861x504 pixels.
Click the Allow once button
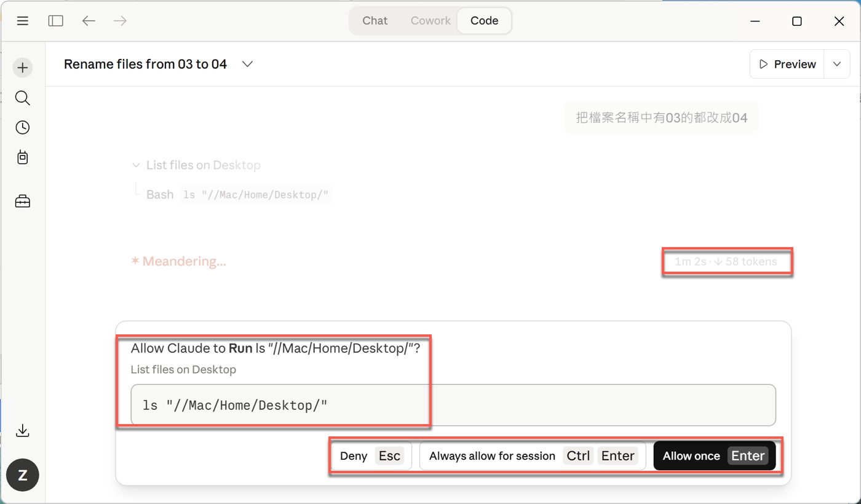click(715, 456)
